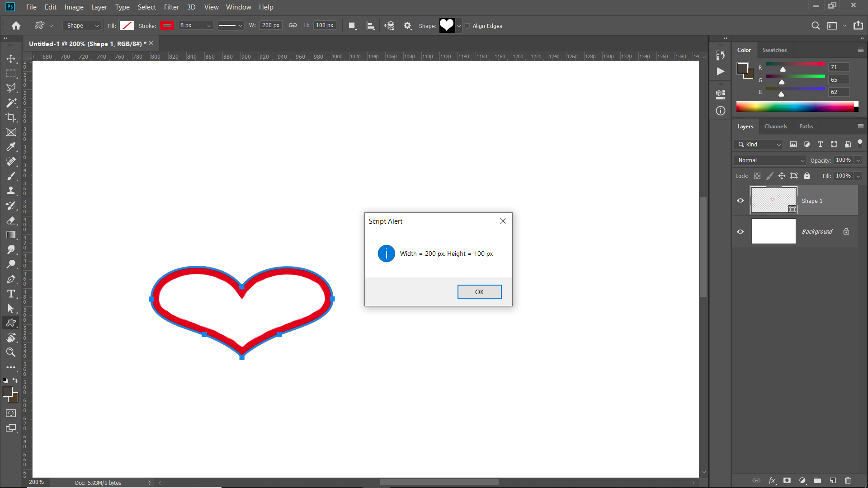The width and height of the screenshot is (868, 488).
Task: Click the path alignment icon
Action: [370, 26]
